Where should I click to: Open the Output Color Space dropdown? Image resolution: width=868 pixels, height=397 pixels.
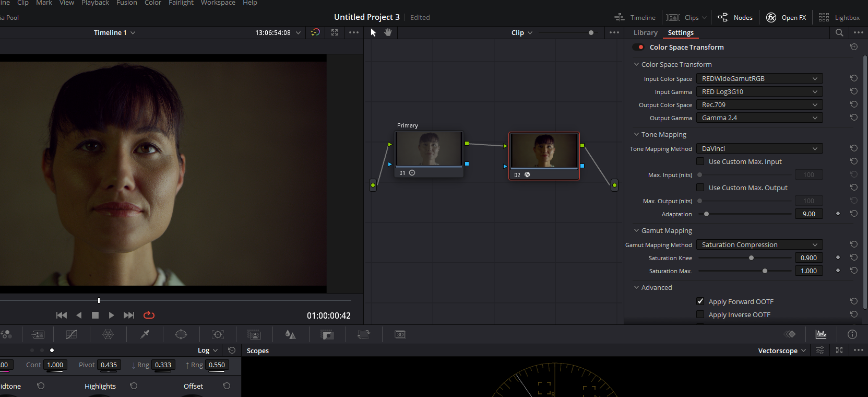[759, 104]
